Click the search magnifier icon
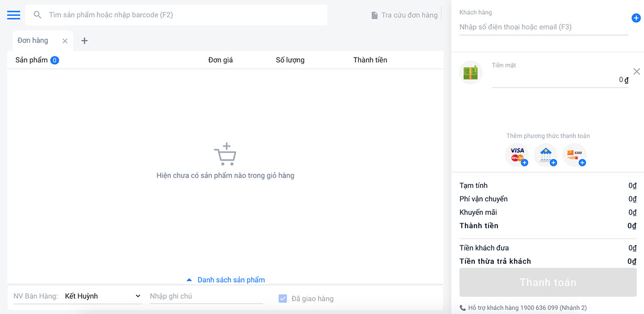This screenshot has height=314, width=644. (x=38, y=15)
